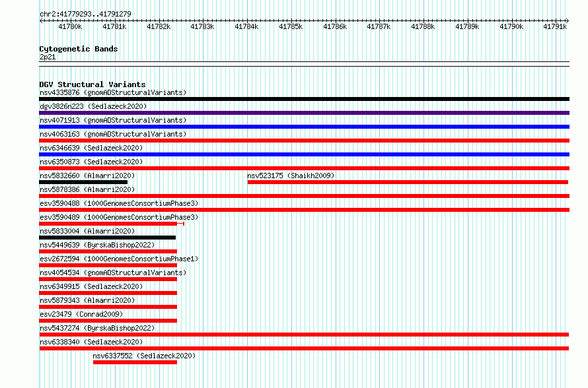The width and height of the screenshot is (588, 388).
Task: Open esv2672594 1000Genomes Phase1 label
Action: click(x=119, y=259)
